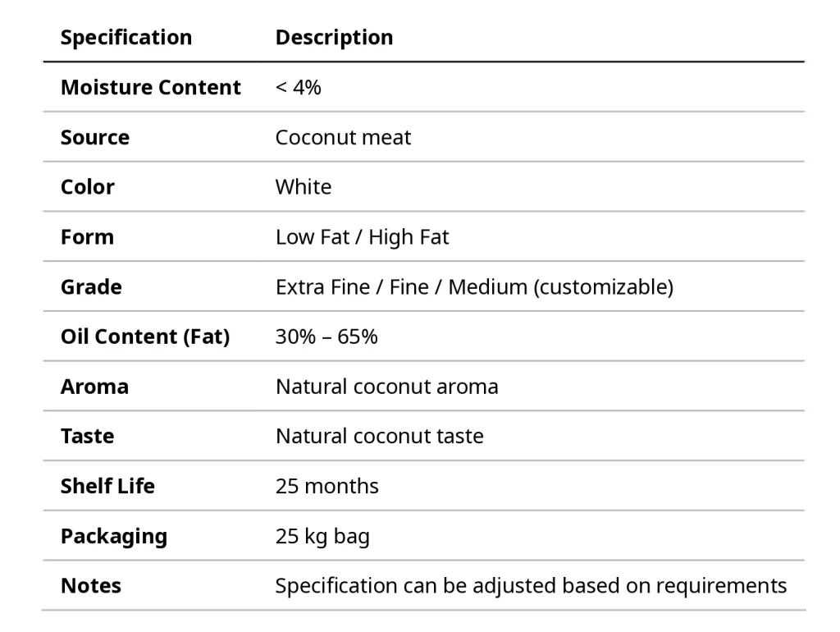Select the Grade row label

click(x=91, y=287)
